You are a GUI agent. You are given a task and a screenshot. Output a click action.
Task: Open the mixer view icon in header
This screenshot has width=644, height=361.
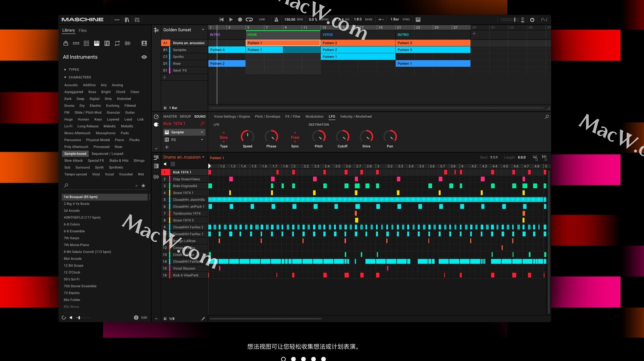137,20
